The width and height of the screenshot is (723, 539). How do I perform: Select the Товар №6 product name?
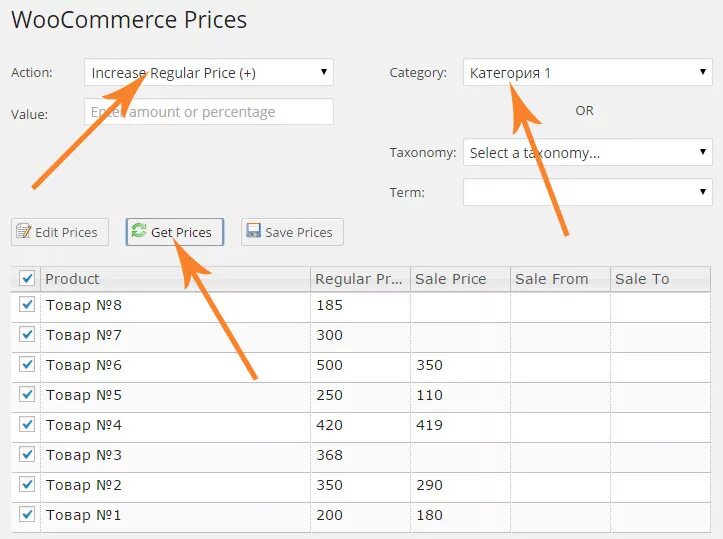pyautogui.click(x=83, y=365)
